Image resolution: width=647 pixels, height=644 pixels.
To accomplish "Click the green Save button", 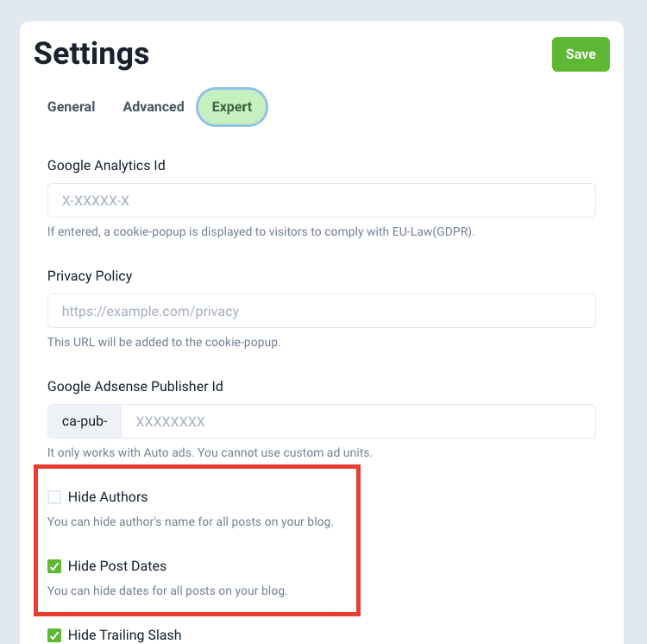I will click(581, 54).
